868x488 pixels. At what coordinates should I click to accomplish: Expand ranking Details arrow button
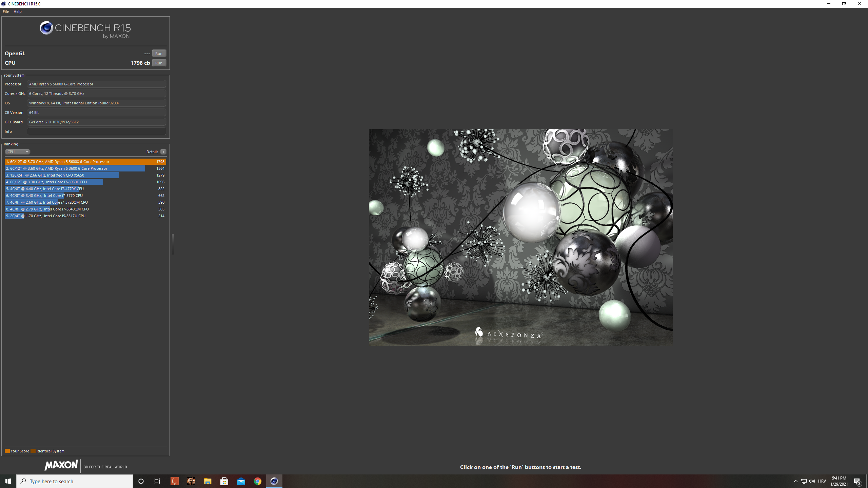pyautogui.click(x=163, y=152)
